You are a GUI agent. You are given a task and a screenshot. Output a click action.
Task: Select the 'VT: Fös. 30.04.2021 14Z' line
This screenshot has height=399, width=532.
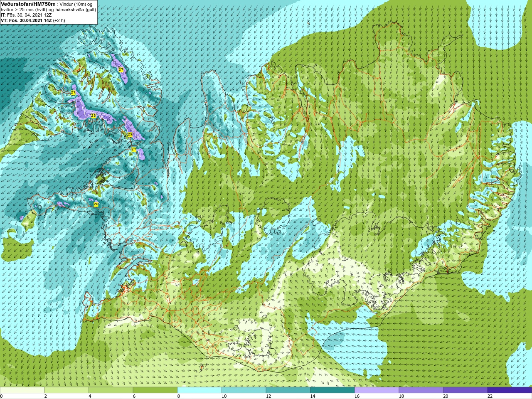point(26,20)
